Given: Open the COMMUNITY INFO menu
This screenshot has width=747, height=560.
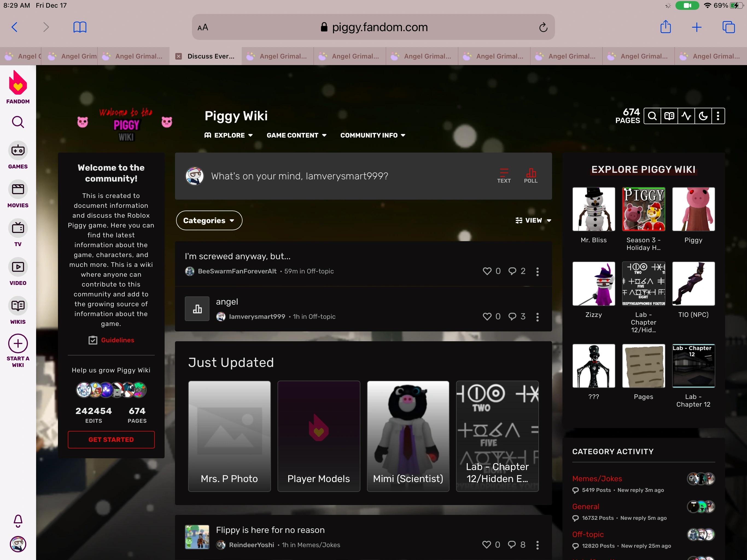Looking at the screenshot, I should [372, 135].
